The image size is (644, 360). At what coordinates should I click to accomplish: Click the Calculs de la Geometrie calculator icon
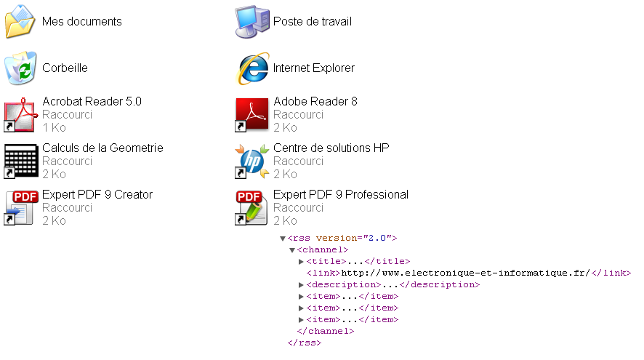tap(20, 161)
